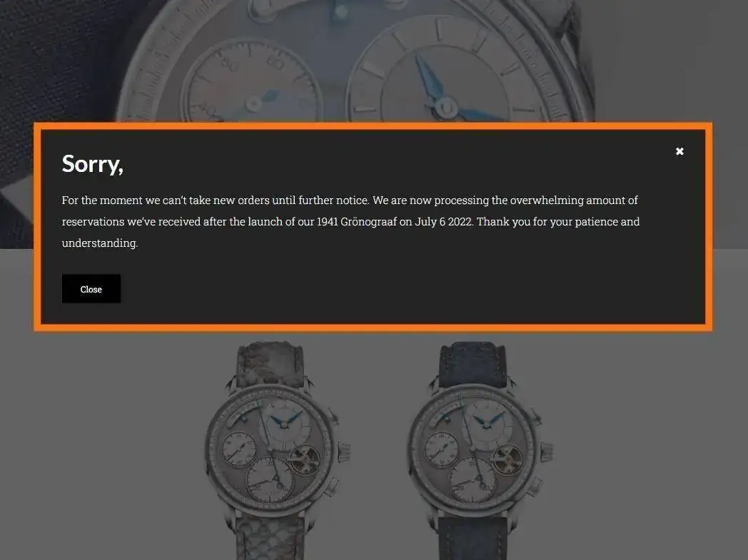Viewport: 748px width, 560px height.
Task: Click the bottom subdial of the left watch
Action: click(x=270, y=479)
